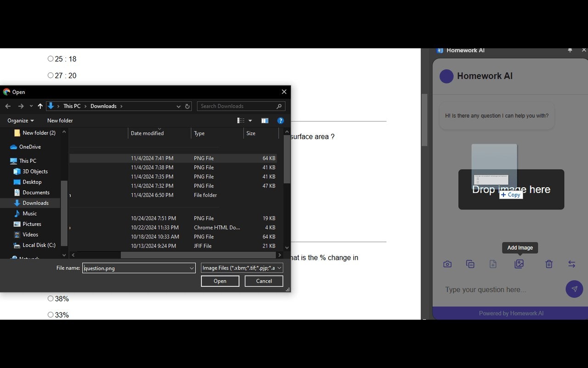Select 3D Objects in the navigation pane

[x=35, y=171]
